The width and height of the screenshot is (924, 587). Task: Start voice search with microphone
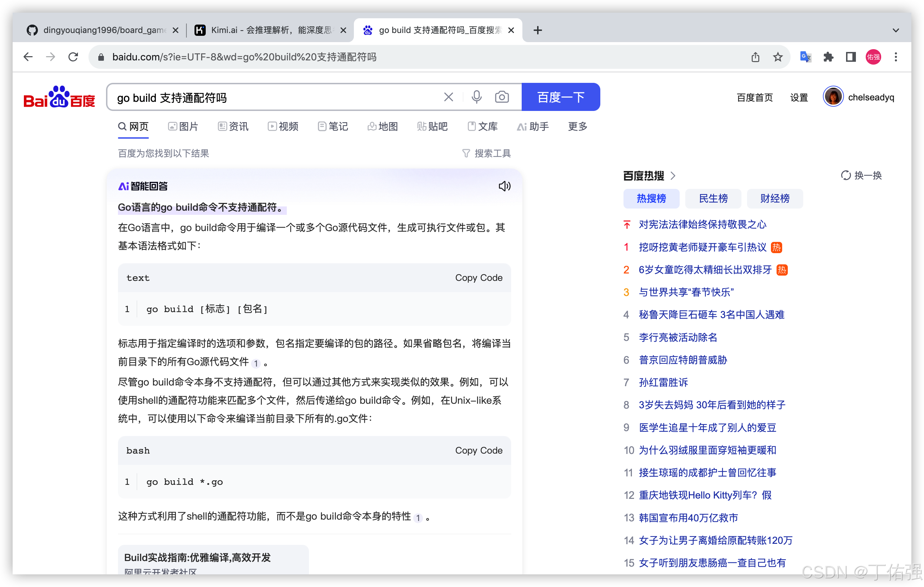tap(476, 97)
